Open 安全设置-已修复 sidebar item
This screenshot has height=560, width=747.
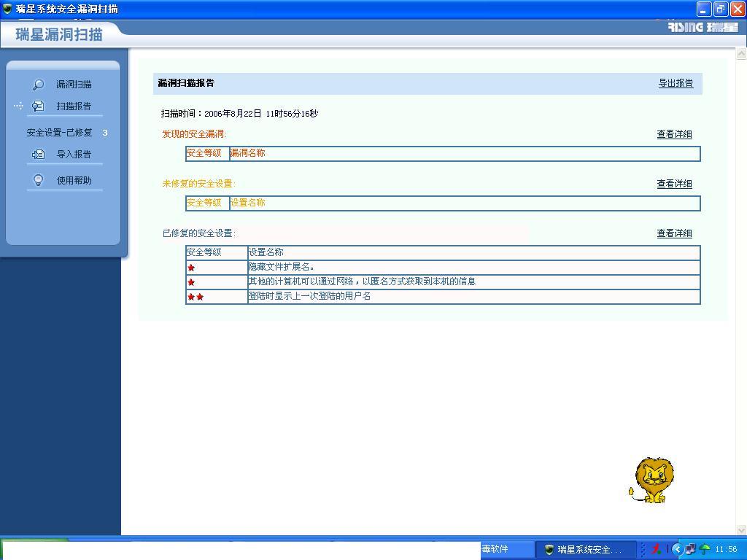coord(60,133)
